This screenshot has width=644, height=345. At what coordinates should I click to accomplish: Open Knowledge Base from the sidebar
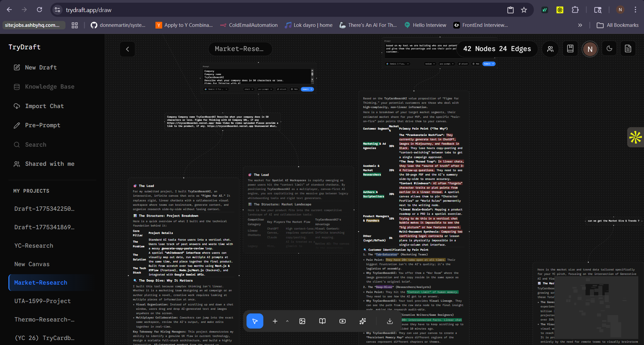(49, 87)
